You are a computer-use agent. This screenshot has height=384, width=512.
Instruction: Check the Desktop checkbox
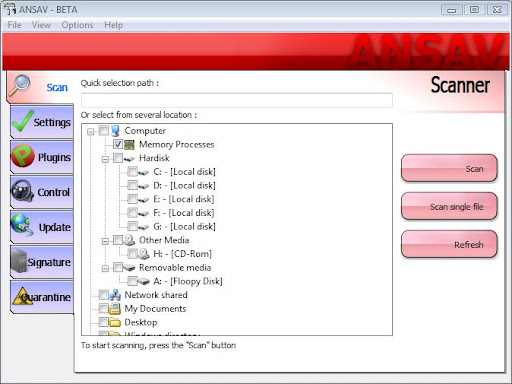coord(104,322)
